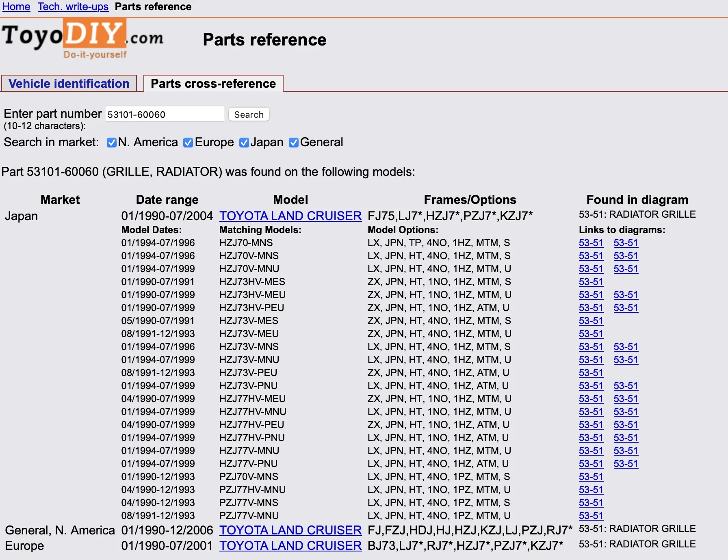Open first 53-51 diagram for HZJ73V-MNS

(x=591, y=347)
